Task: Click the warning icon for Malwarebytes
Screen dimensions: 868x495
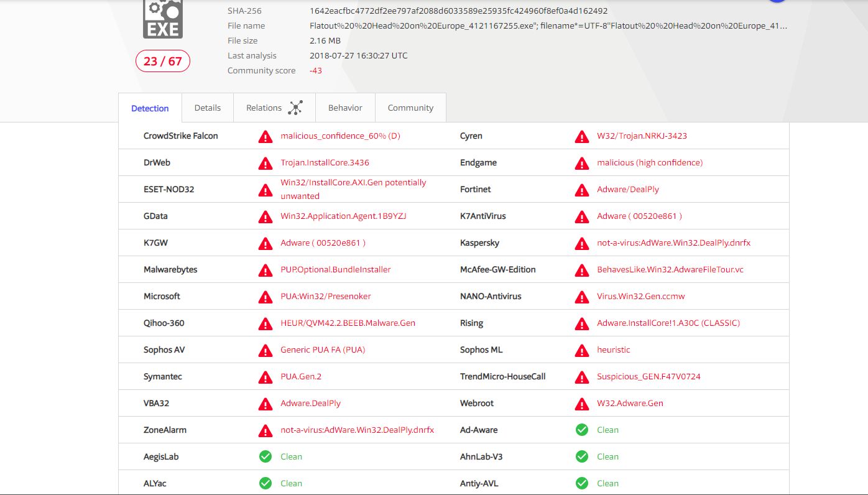Action: 265,270
